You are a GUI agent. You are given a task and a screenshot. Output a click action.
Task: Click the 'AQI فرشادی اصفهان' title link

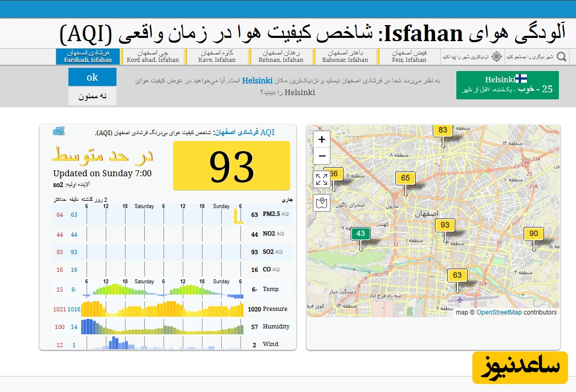click(245, 132)
